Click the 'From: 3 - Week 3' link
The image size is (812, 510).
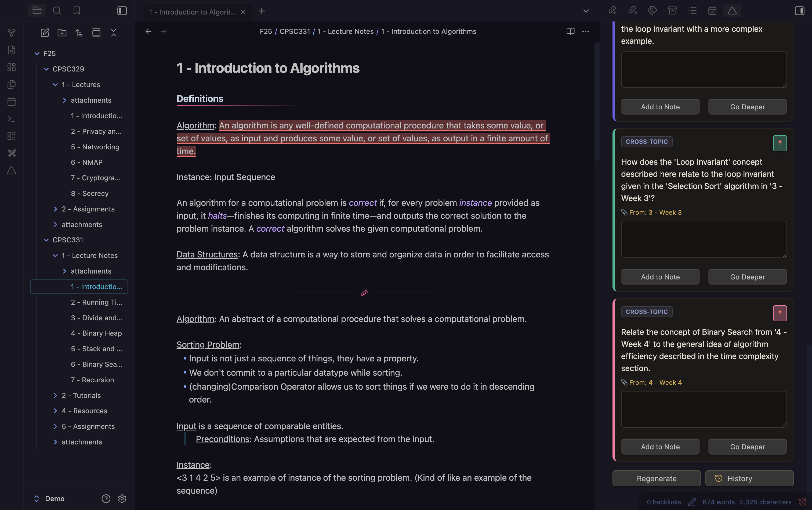click(x=655, y=213)
